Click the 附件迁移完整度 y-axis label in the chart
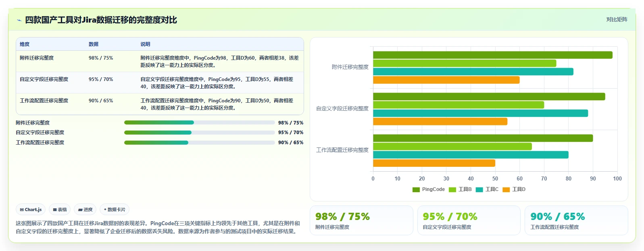This screenshot has width=644, height=251. click(350, 67)
